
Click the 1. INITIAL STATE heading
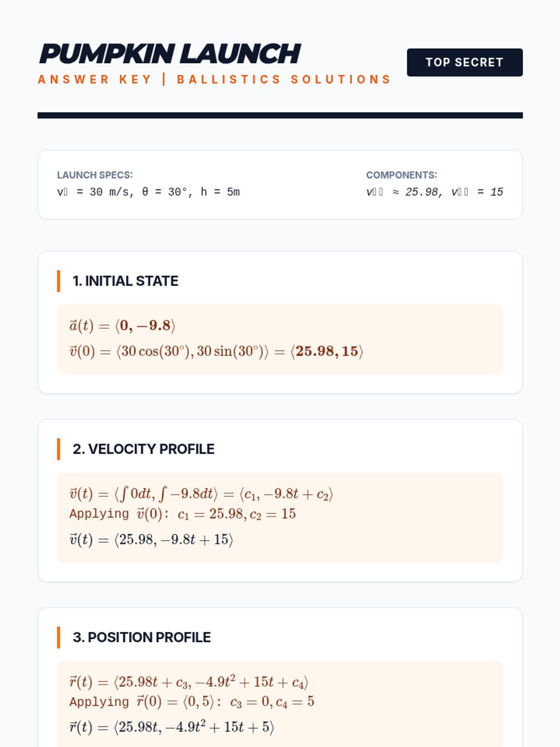tap(125, 281)
